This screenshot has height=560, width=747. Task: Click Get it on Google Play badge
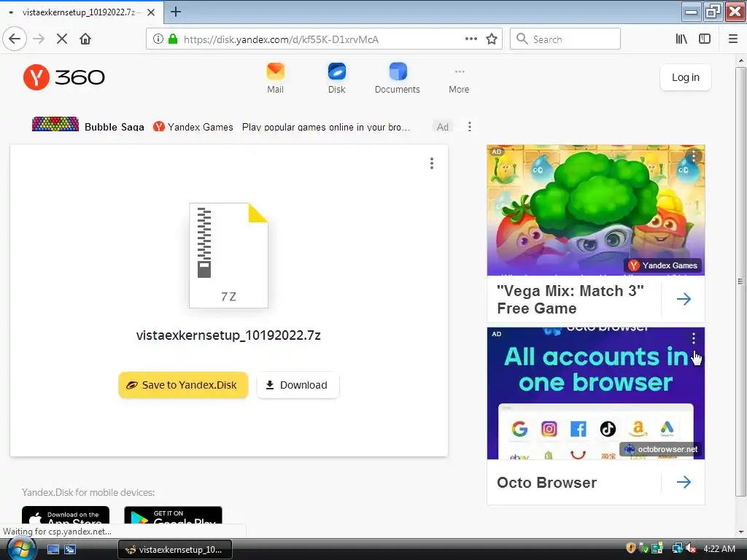coord(173,516)
